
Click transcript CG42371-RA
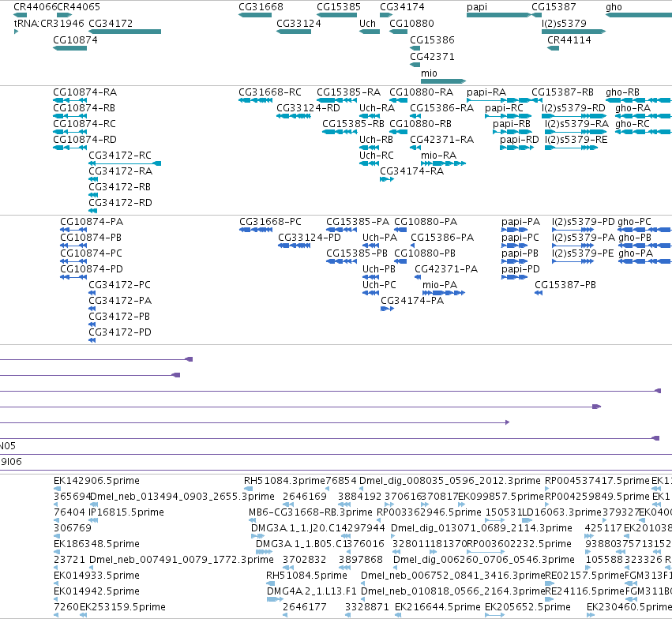442,140
